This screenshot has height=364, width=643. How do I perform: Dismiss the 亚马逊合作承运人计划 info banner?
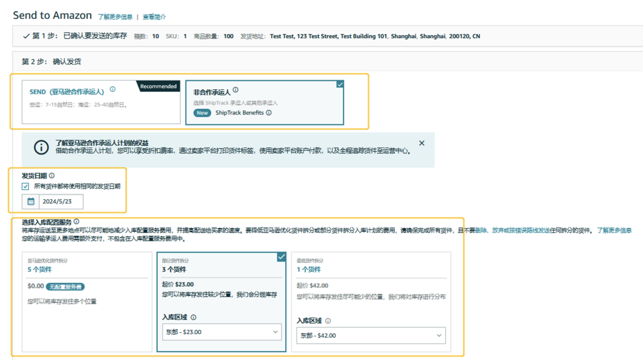click(422, 143)
